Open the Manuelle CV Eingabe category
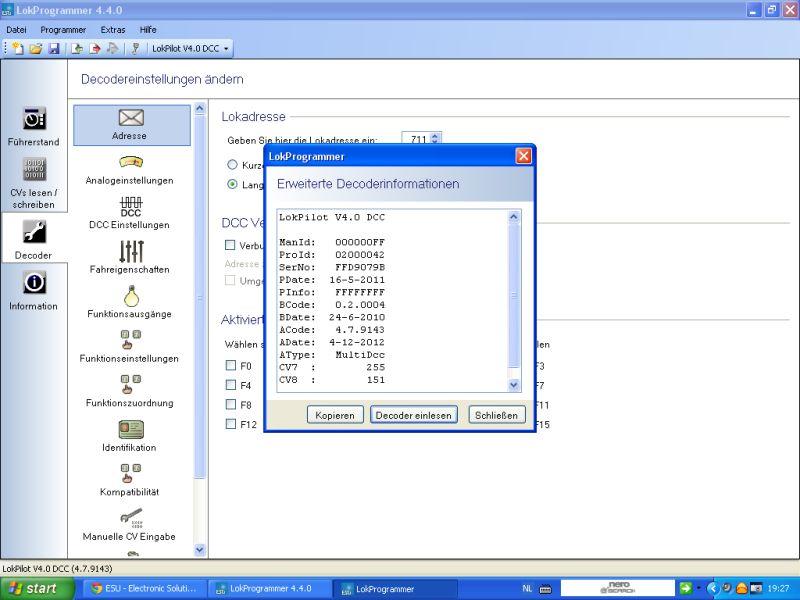This screenshot has width=800, height=600. (x=130, y=525)
